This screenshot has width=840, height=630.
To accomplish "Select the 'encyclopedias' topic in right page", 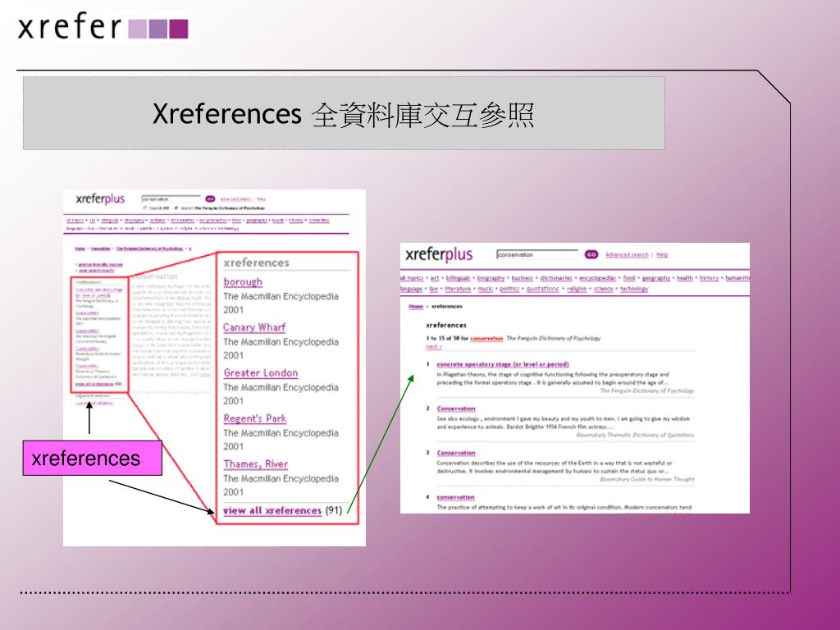I will click(x=597, y=277).
